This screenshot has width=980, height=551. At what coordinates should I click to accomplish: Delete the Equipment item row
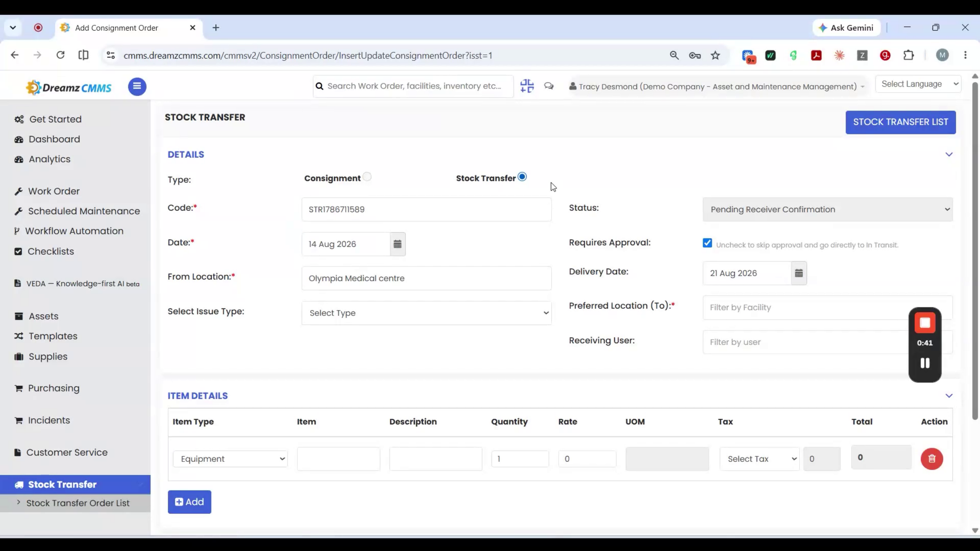click(932, 459)
